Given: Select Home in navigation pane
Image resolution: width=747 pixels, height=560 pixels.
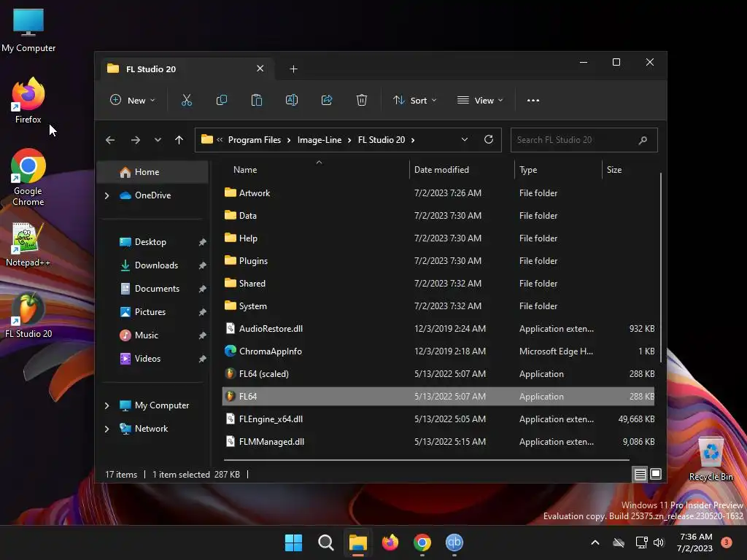Looking at the screenshot, I should (152, 172).
